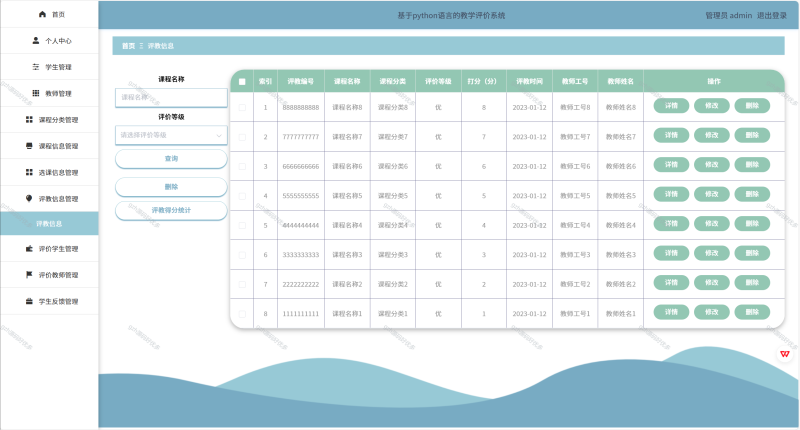Focus the 课程名称 input field
The image size is (800, 430).
(171, 97)
